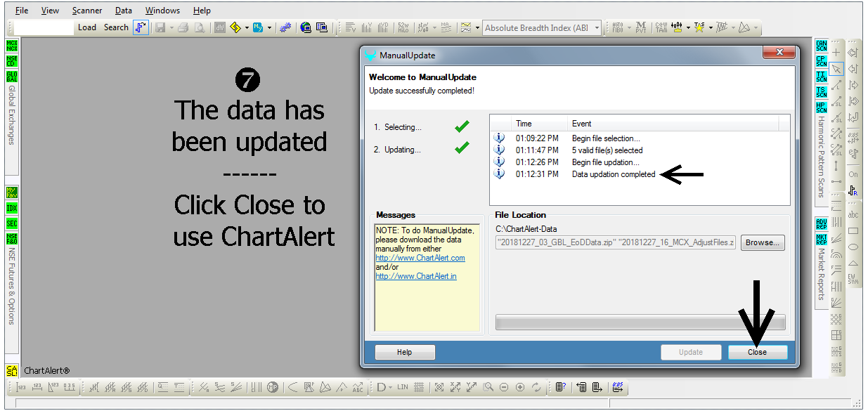
Task: Click the symbol search input field
Action: [44, 27]
